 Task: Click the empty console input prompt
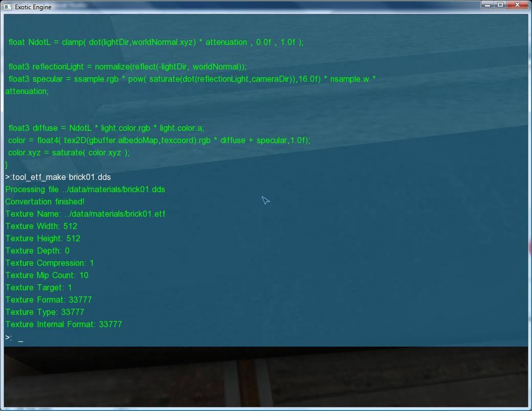pos(20,338)
